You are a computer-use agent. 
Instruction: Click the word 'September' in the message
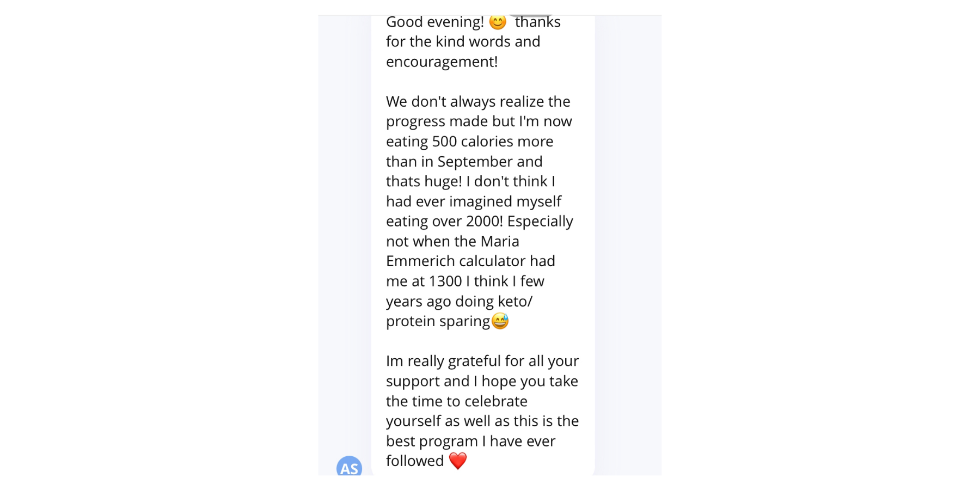coord(475,162)
